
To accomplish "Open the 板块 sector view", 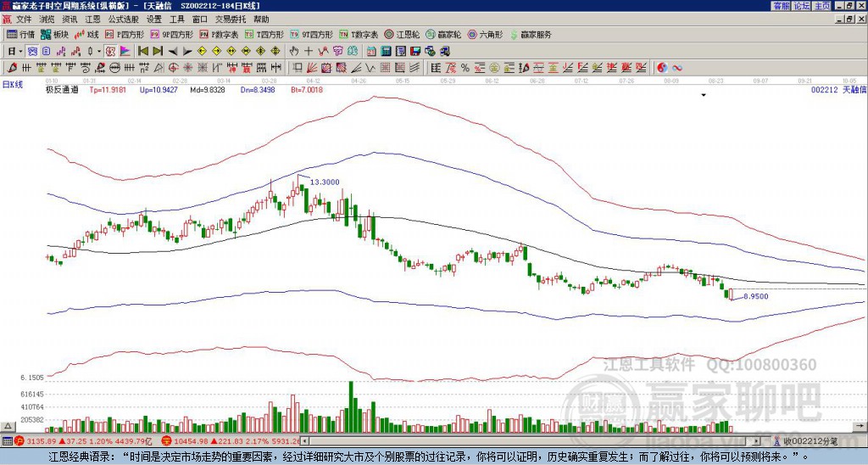I will (x=55, y=34).
